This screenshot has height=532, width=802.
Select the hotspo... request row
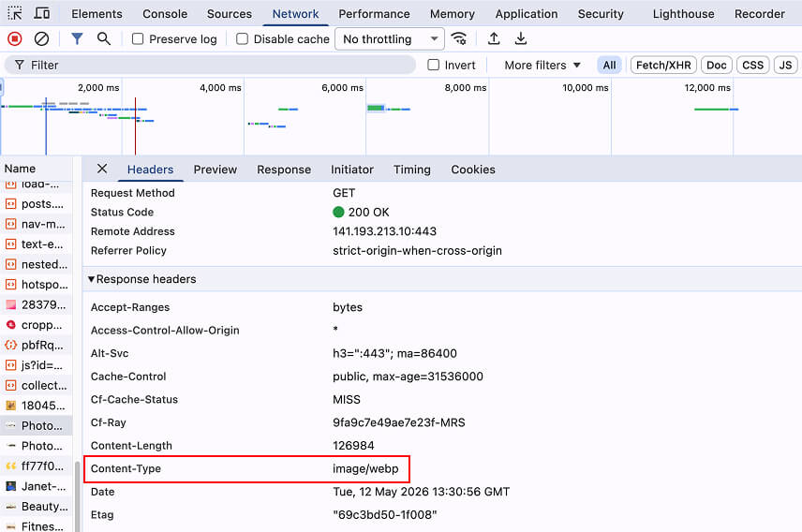pyautogui.click(x=36, y=285)
